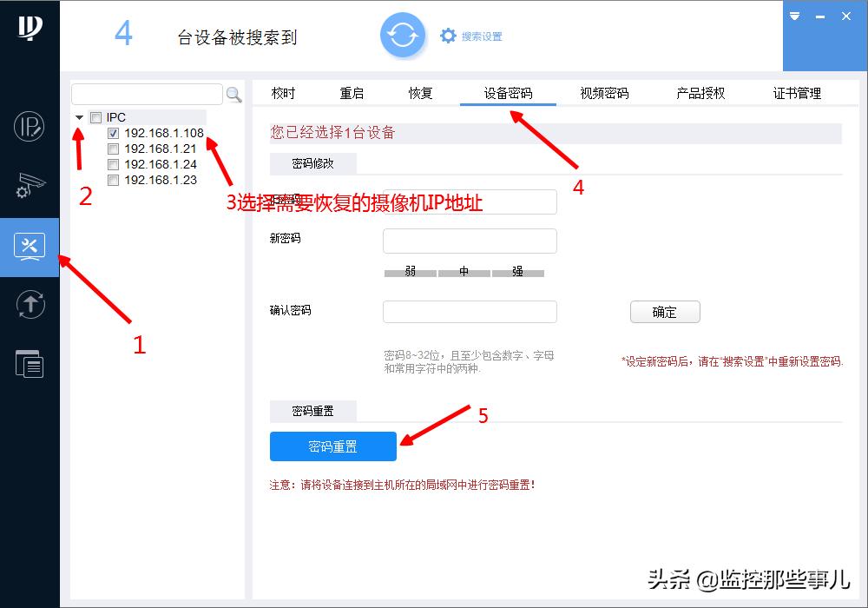Viewport: 868px width, 608px height.
Task: Click the 新密码 input field
Action: click(470, 241)
